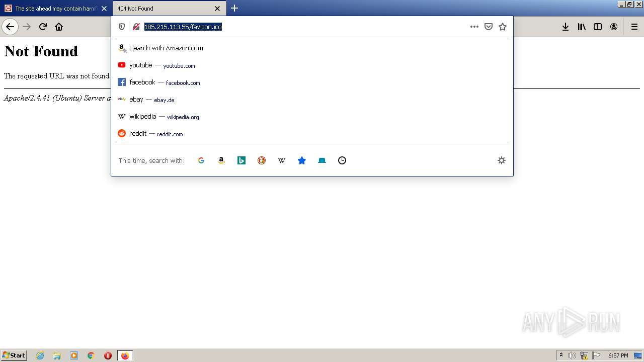Viewport: 644px width, 362px height.
Task: Search this time with Google
Action: point(201,160)
